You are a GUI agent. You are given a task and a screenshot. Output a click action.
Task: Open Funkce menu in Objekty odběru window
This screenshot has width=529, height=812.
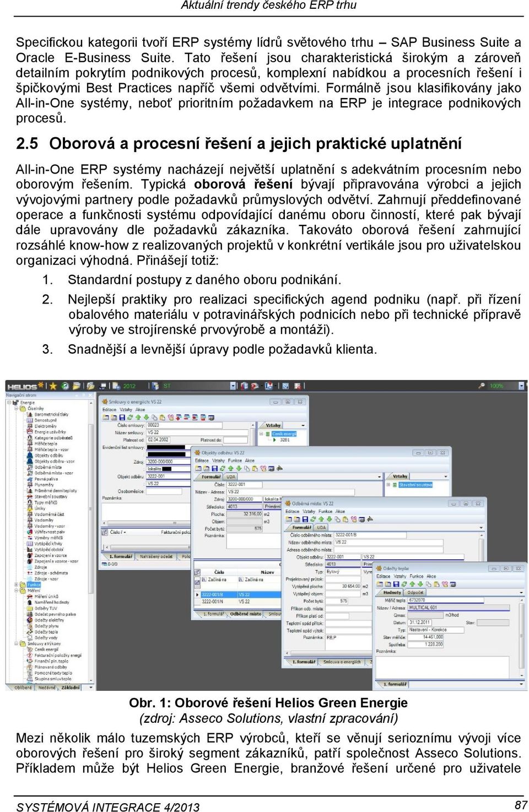(235, 461)
